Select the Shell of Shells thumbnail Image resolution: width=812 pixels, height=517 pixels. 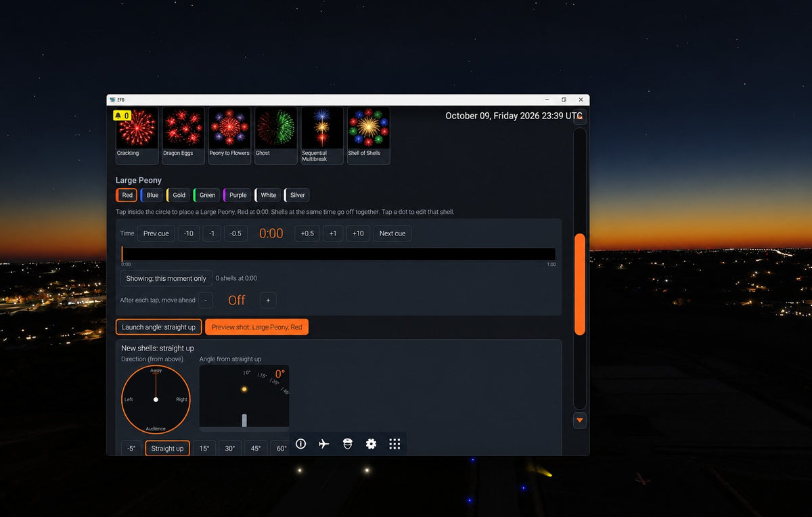point(368,135)
